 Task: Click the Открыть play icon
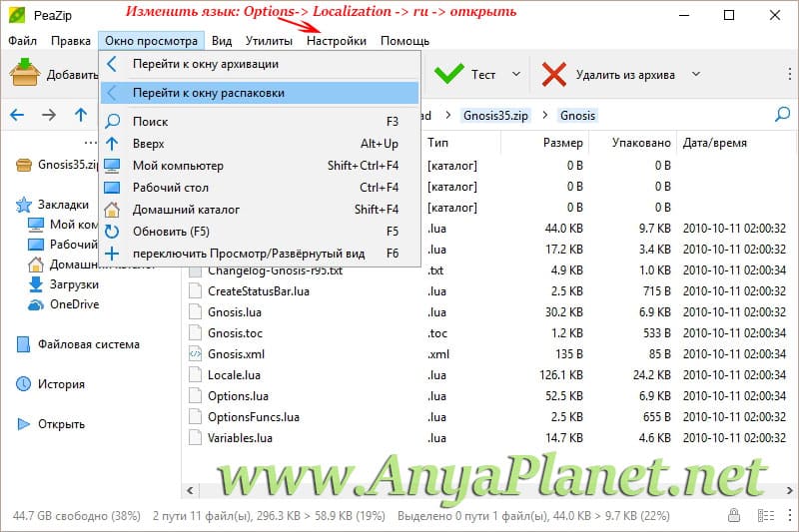point(23,424)
